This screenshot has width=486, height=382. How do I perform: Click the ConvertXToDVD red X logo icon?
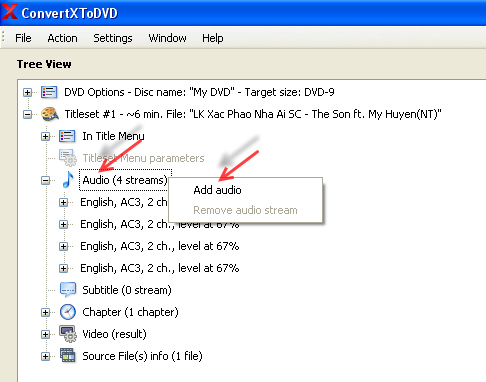[9, 12]
